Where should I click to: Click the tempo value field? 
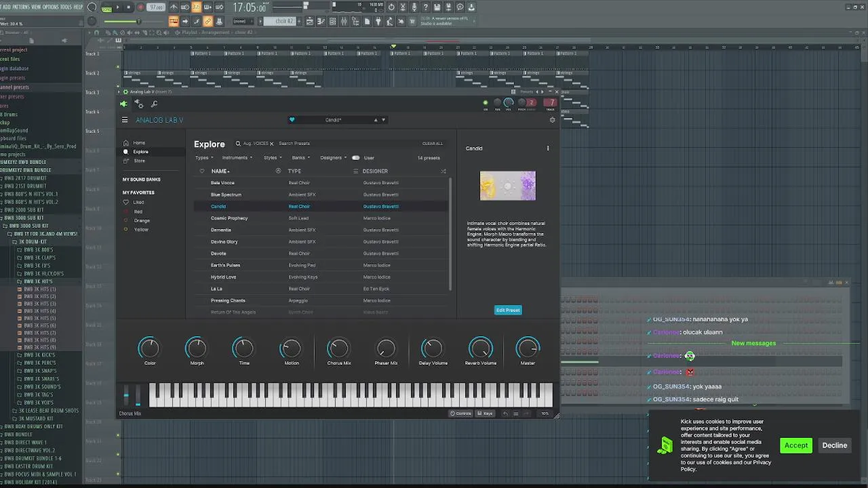tap(157, 7)
